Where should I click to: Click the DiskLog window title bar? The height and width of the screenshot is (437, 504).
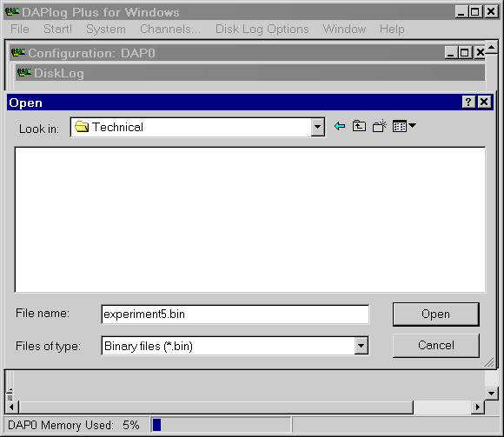pos(250,73)
